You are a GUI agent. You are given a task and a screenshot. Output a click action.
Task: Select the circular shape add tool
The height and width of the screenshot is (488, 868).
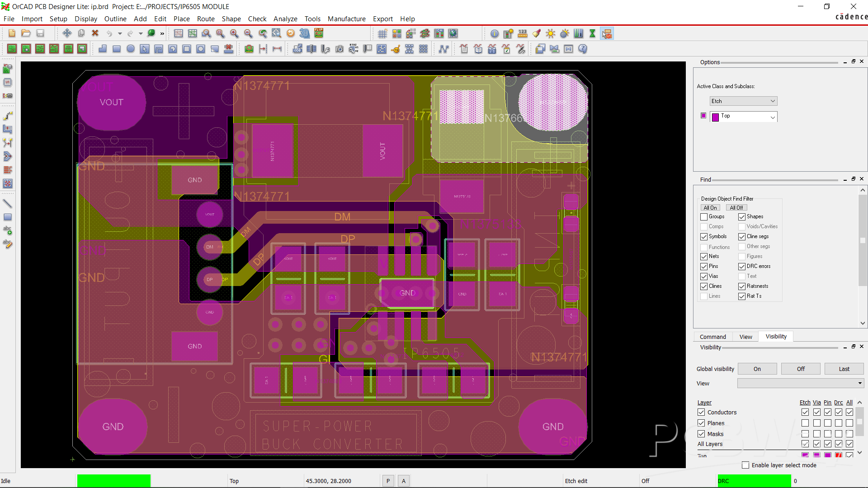(x=131, y=49)
